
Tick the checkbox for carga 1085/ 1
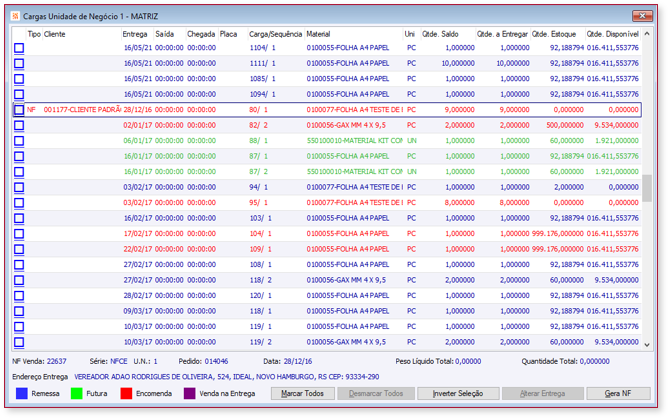(x=19, y=79)
